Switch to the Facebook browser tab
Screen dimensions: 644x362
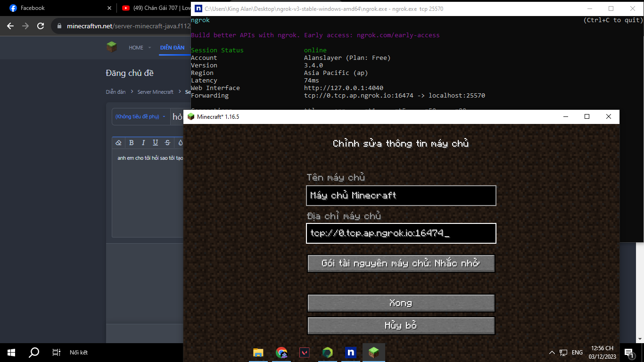pos(59,8)
